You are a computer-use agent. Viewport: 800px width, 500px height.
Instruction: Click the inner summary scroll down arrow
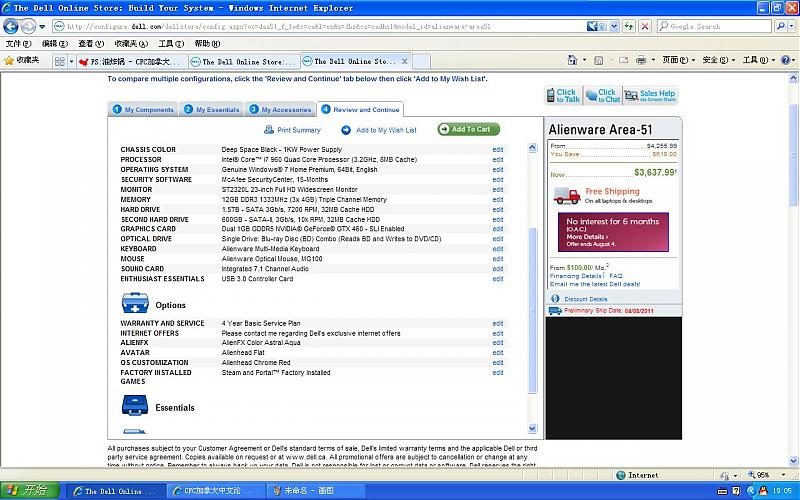[532, 429]
